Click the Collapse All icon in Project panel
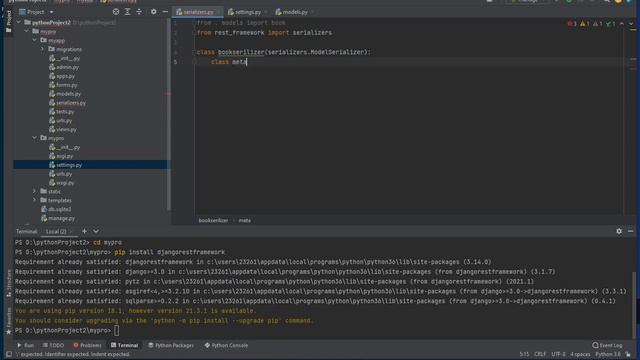640x360 pixels. click(x=139, y=12)
